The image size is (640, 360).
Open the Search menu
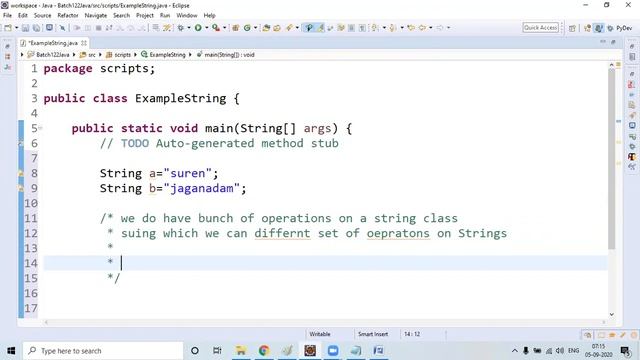(121, 15)
